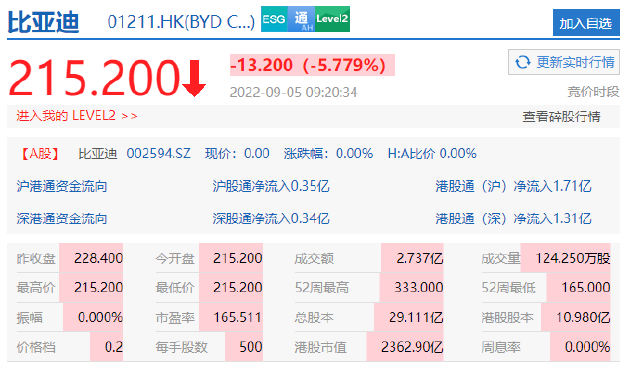Viewport: 630px width, 372px height.
Task: Add stock with 加入自选 button
Action: coord(586,23)
